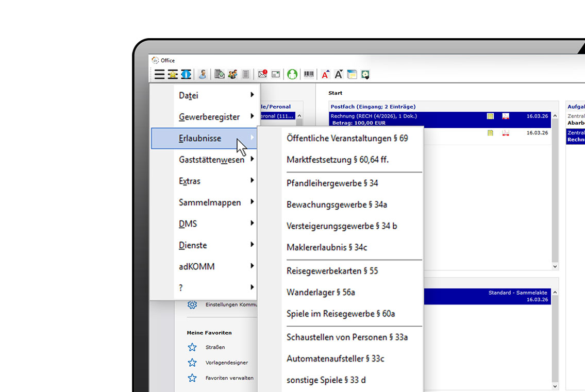
Task: Select the highlighted Erlaubnisse menu entry
Action: [x=204, y=139]
